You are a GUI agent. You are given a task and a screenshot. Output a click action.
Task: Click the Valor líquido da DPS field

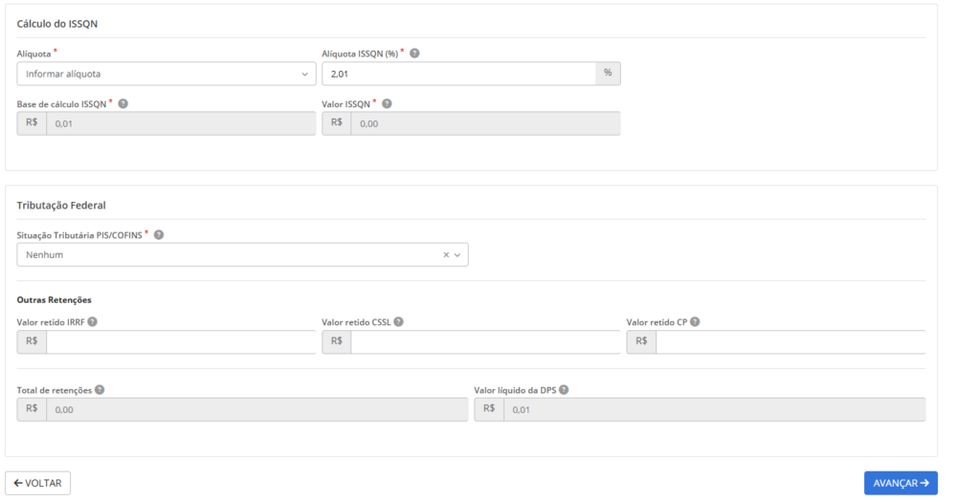click(x=713, y=409)
